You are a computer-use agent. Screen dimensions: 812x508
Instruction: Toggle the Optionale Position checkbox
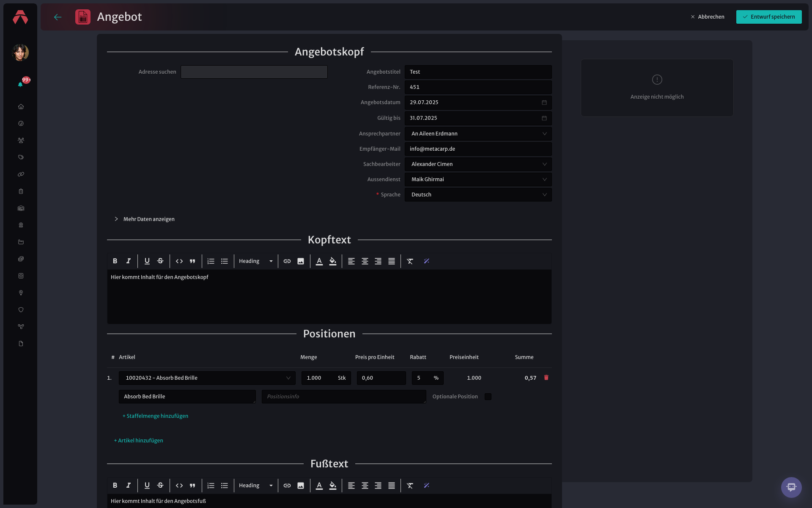(488, 397)
